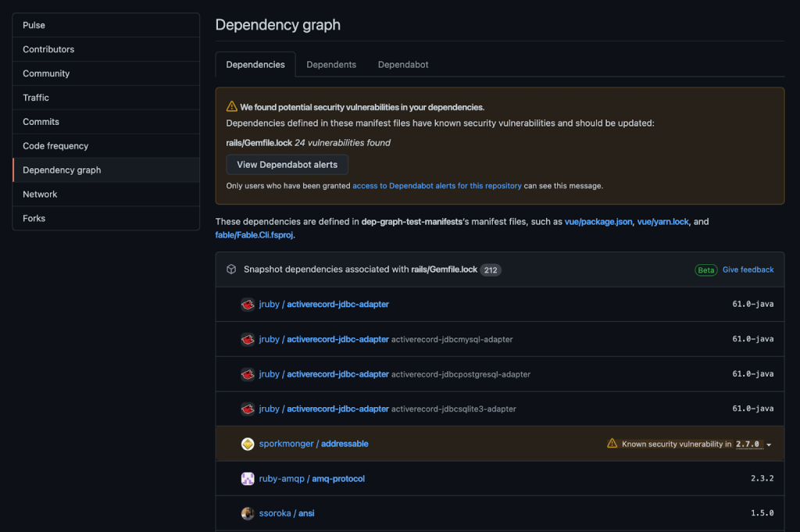Screen dimensions: 800x532
Task: Click jruby avatar beside activerecord-jdbcsqlite3-adapter
Action: coord(248,409)
